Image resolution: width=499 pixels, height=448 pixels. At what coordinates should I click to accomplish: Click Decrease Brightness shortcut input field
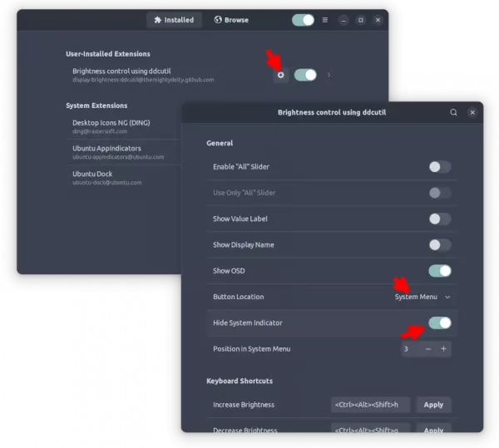pos(370,428)
